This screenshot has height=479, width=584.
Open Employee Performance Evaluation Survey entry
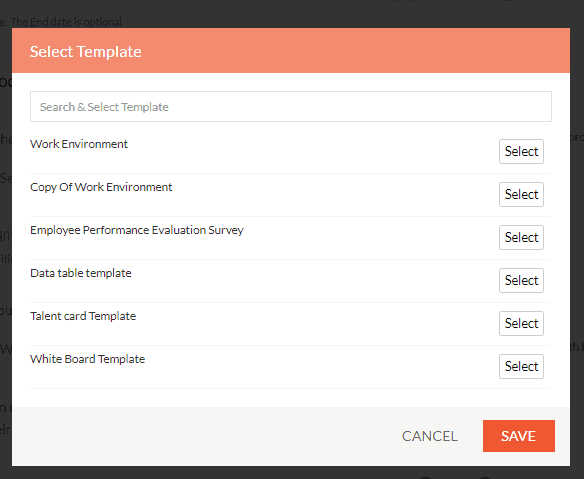(x=137, y=230)
